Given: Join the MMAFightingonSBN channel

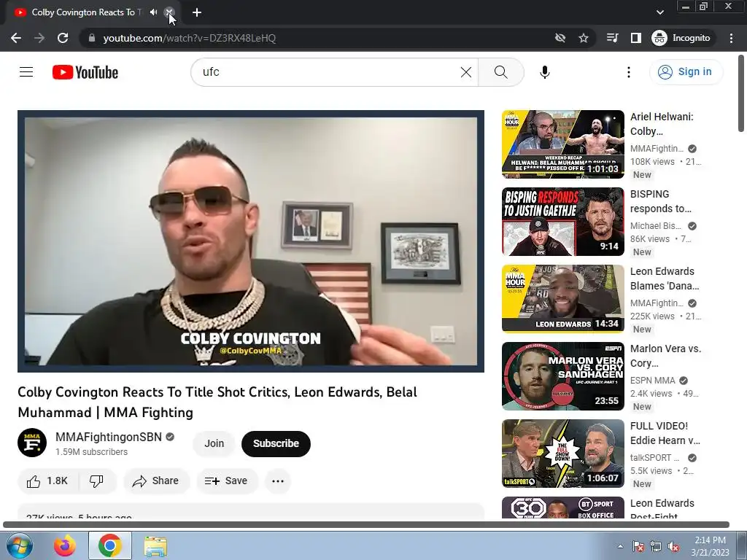Looking at the screenshot, I should click(x=214, y=443).
